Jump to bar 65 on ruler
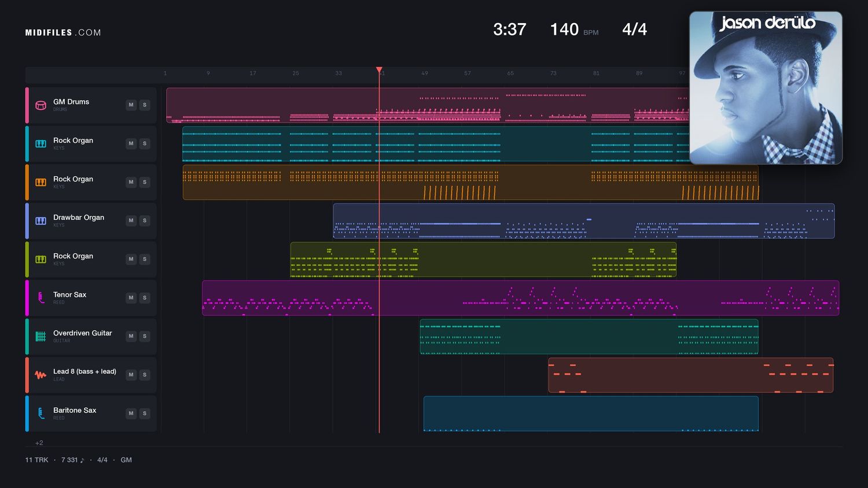The width and height of the screenshot is (868, 488). click(x=510, y=73)
